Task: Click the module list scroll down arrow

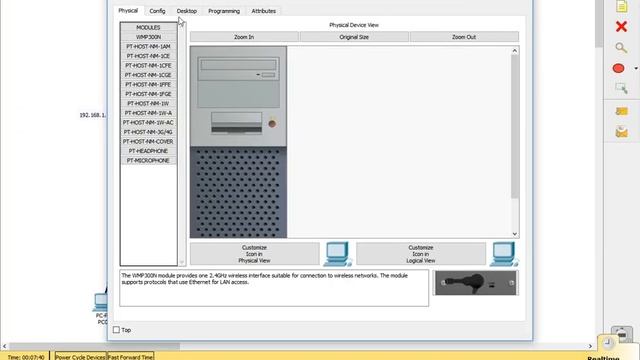Action: (182, 262)
